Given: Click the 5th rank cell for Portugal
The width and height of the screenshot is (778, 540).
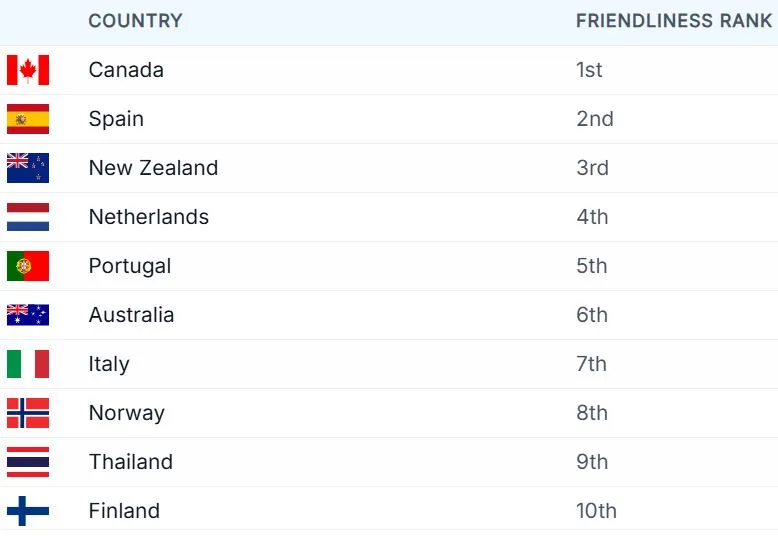Looking at the screenshot, I should (x=592, y=266).
